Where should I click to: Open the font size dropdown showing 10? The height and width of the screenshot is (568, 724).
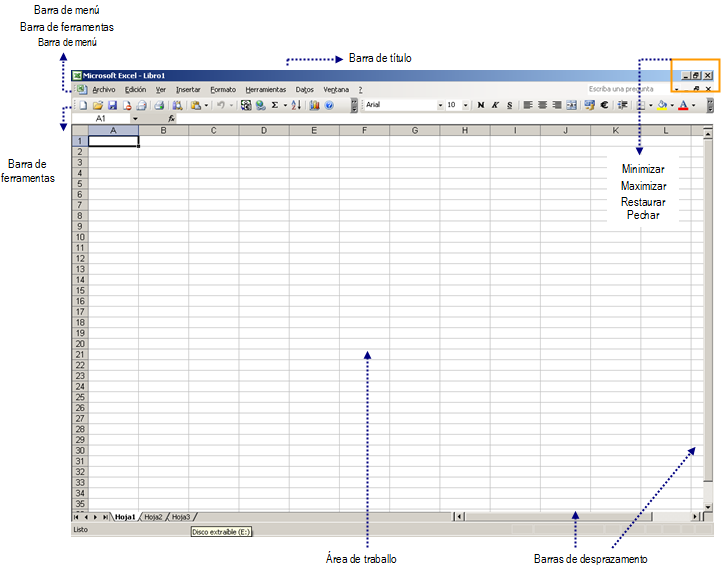pyautogui.click(x=466, y=104)
